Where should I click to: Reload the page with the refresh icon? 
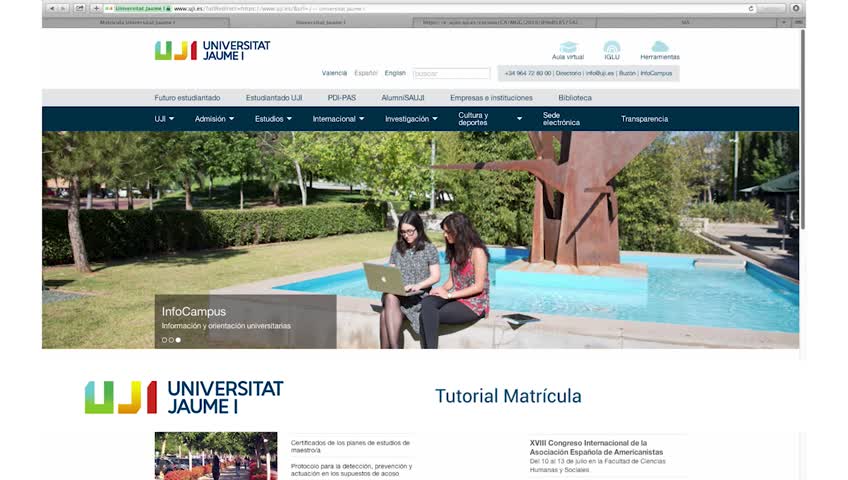tap(751, 9)
